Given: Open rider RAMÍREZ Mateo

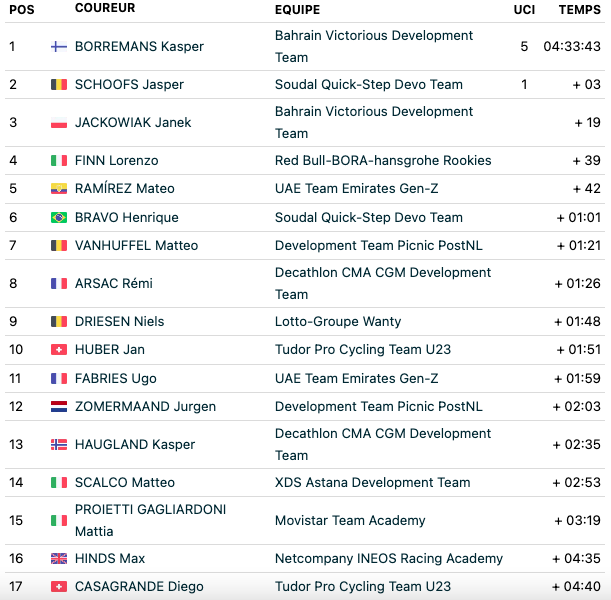Looking at the screenshot, I should point(125,189).
